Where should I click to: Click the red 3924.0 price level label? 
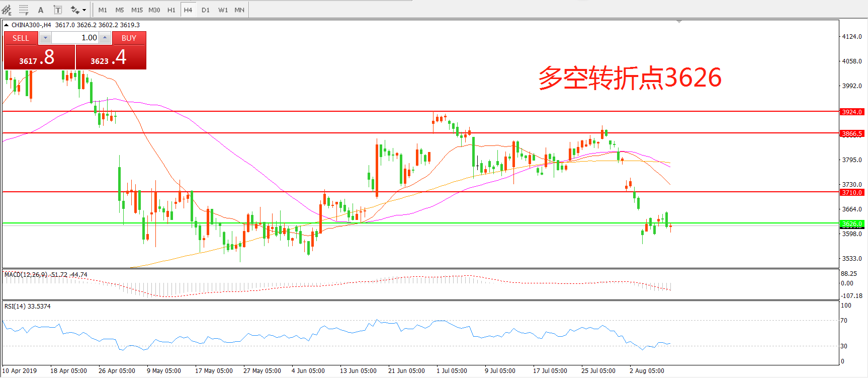point(852,112)
